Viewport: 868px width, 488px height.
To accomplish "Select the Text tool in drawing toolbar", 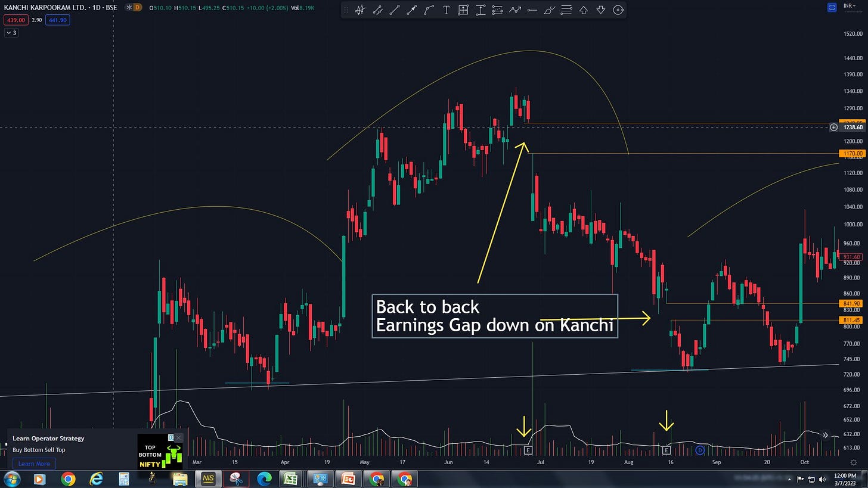I will (446, 10).
